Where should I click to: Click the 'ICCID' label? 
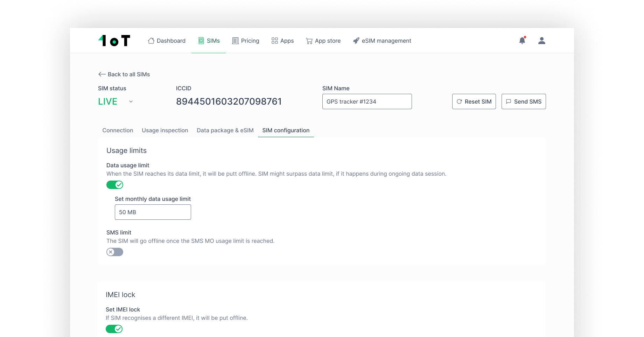point(183,88)
